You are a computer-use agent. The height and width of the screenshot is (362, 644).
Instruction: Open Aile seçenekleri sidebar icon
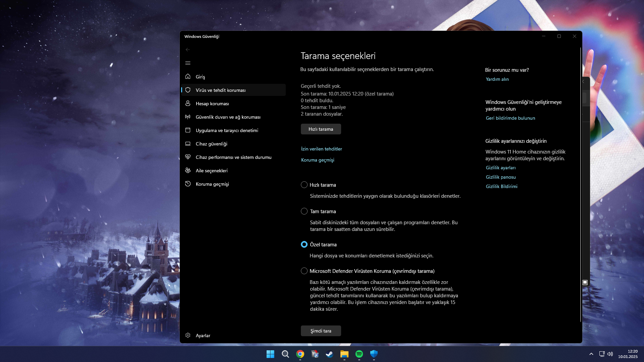(x=188, y=171)
